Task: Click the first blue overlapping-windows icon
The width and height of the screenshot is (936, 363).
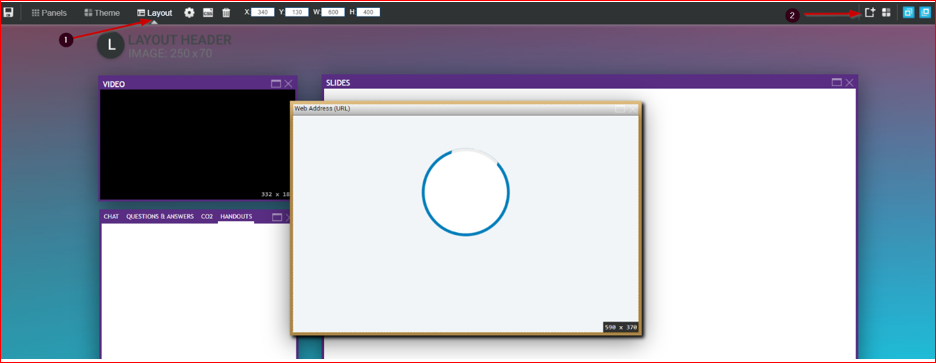Action: (x=909, y=13)
